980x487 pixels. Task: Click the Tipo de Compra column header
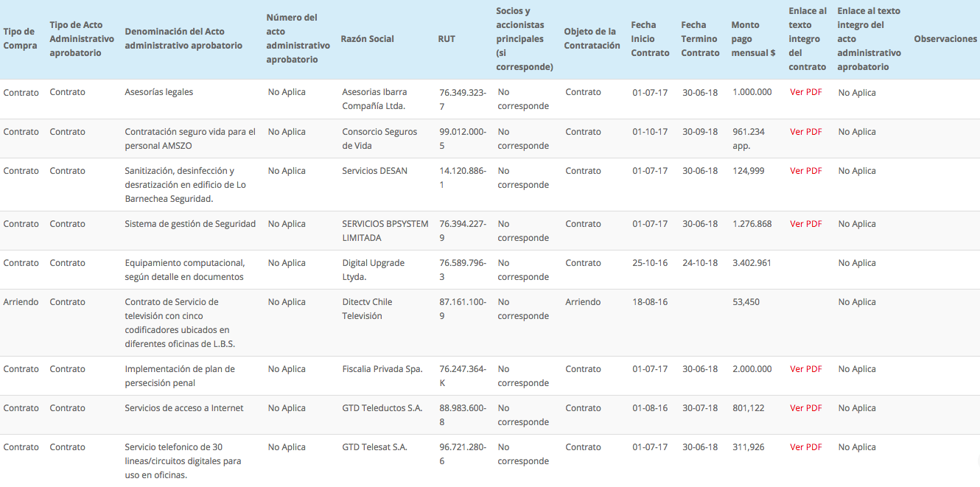pyautogui.click(x=20, y=38)
